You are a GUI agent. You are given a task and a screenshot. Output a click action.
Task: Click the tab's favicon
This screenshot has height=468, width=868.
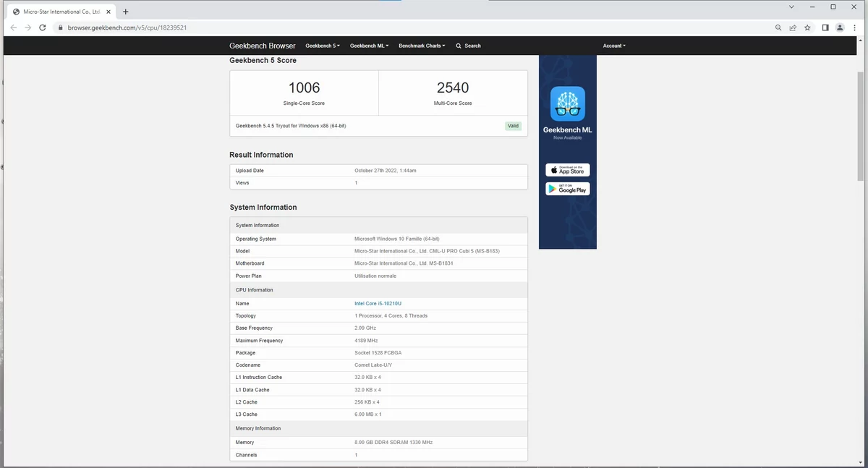tap(16, 12)
